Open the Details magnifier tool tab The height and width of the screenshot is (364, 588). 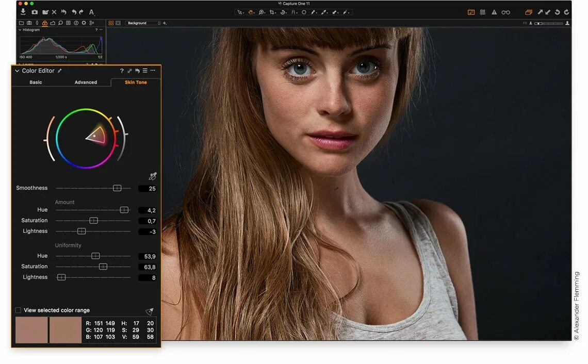60,23
